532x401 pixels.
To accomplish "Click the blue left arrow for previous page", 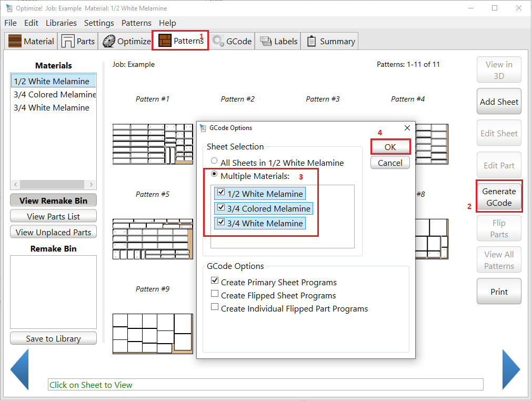I will pyautogui.click(x=19, y=369).
